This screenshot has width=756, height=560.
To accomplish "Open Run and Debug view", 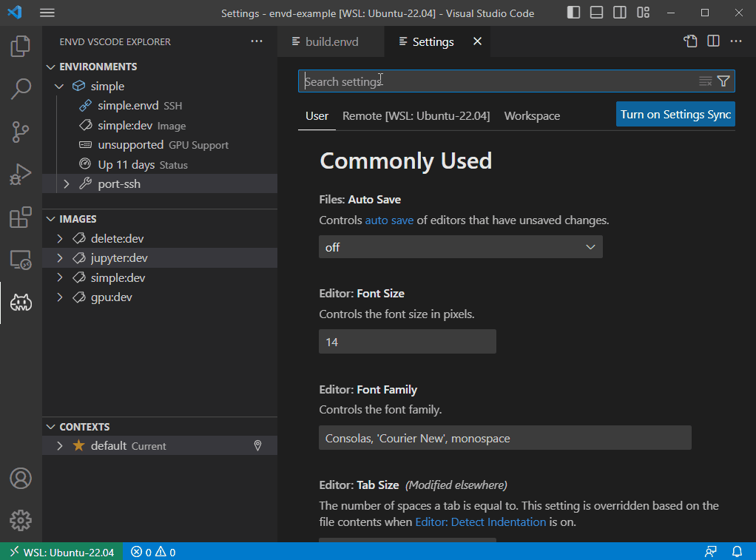I will (x=20, y=174).
